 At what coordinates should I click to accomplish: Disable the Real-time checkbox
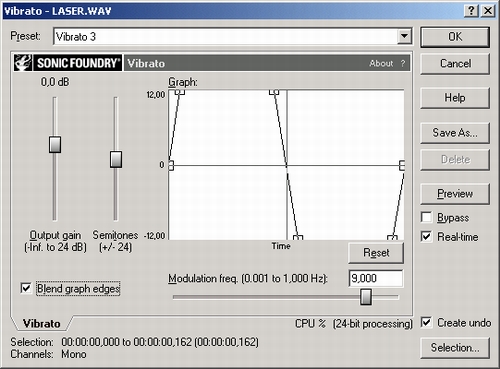426,236
